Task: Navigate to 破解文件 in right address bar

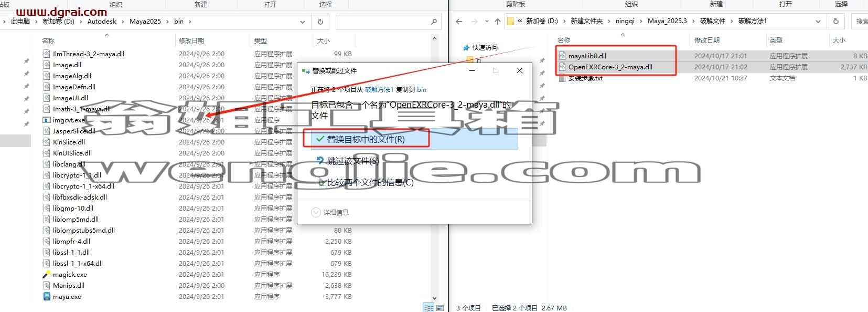Action: 712,21
